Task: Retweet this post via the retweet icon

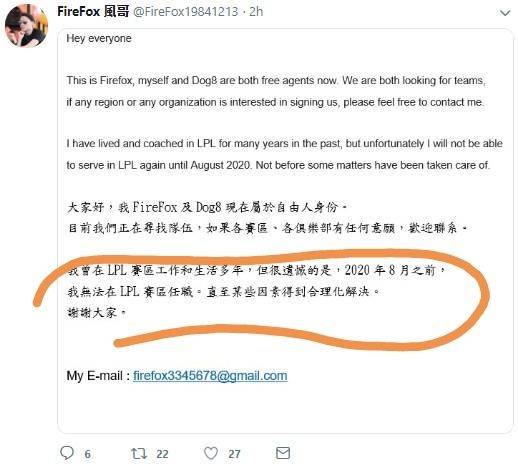Action: click(x=138, y=453)
